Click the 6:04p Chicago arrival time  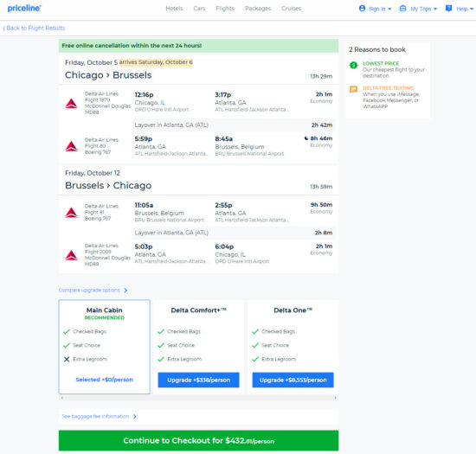224,246
